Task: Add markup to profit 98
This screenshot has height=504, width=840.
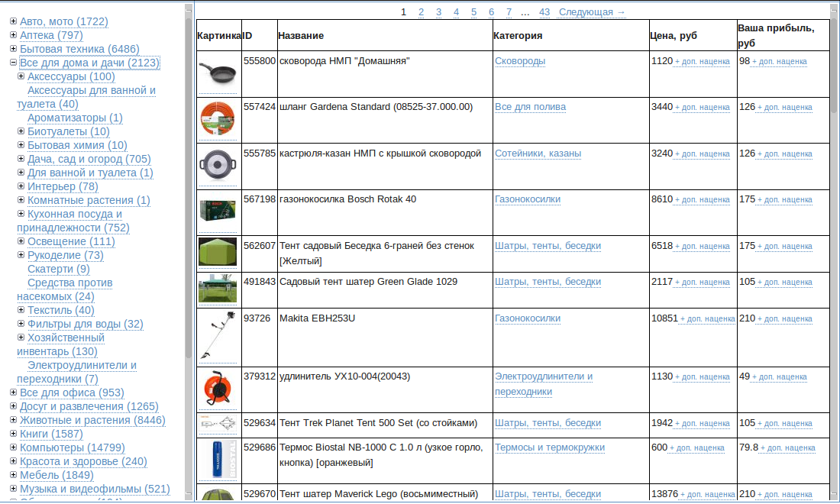Action: coord(779,62)
